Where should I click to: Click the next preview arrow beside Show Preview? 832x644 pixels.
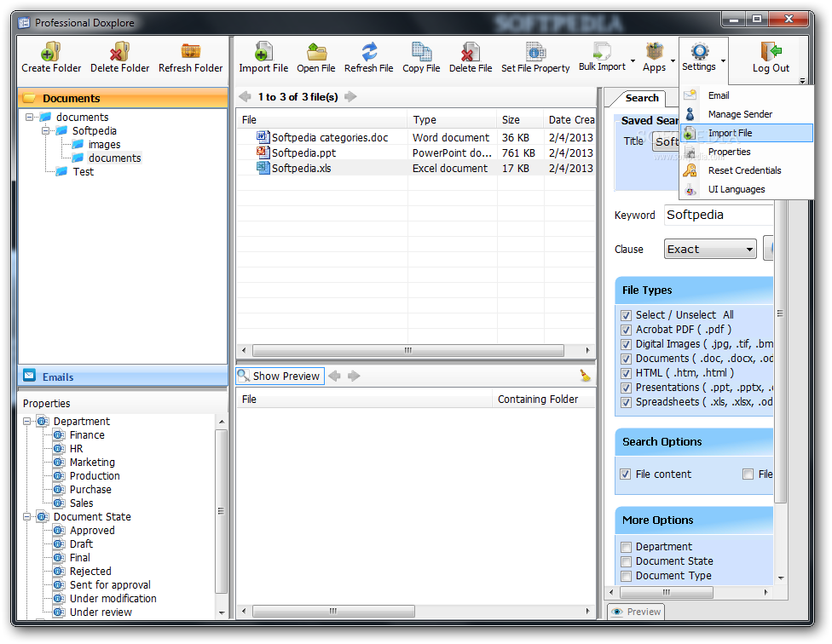pos(354,376)
